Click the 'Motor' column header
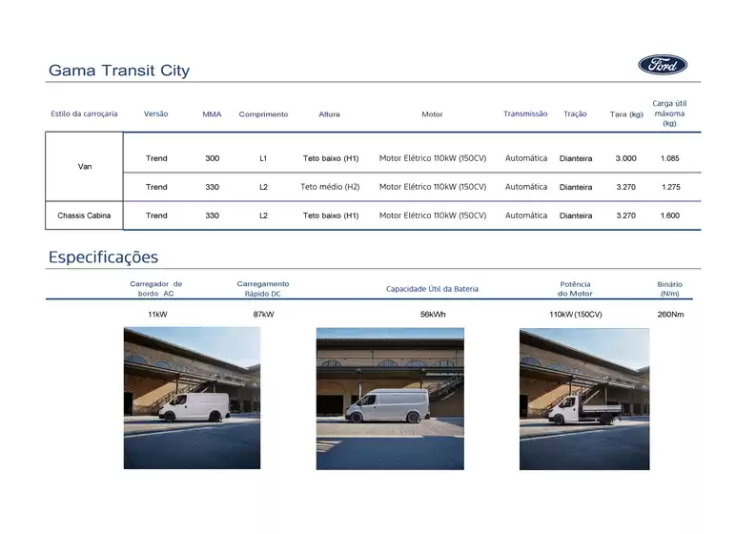 tap(432, 114)
